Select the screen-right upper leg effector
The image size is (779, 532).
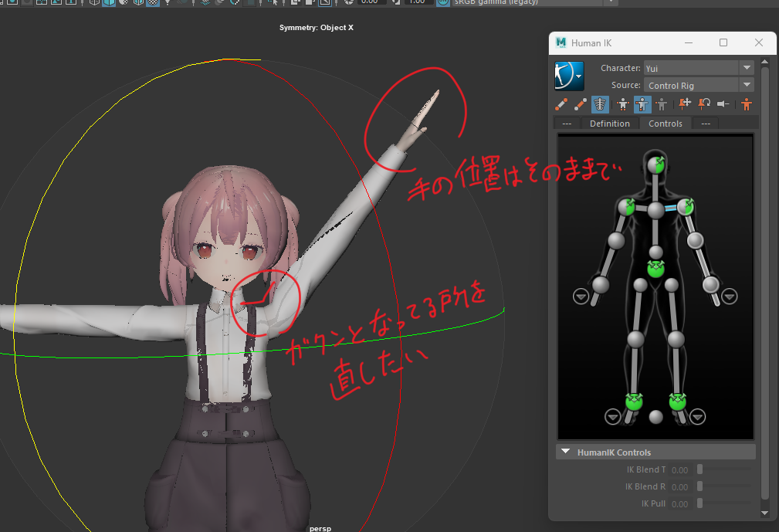[x=671, y=285]
